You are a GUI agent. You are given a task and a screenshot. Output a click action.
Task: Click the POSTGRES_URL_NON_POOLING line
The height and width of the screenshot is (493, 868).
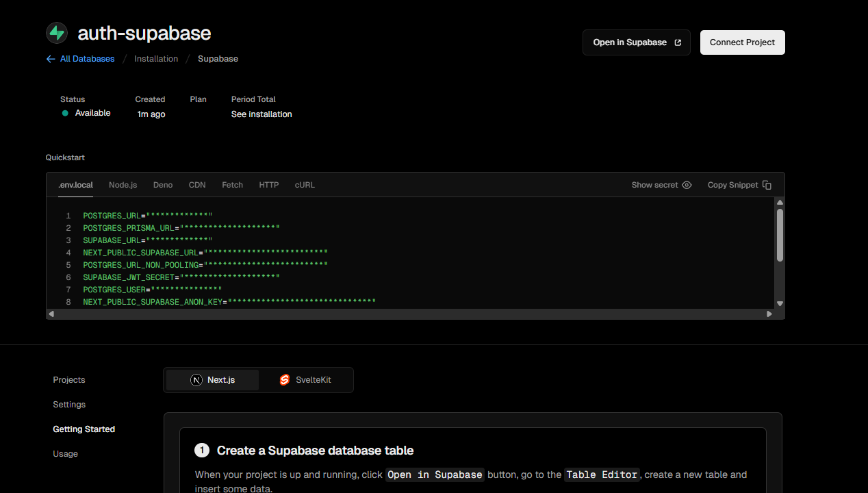point(205,265)
